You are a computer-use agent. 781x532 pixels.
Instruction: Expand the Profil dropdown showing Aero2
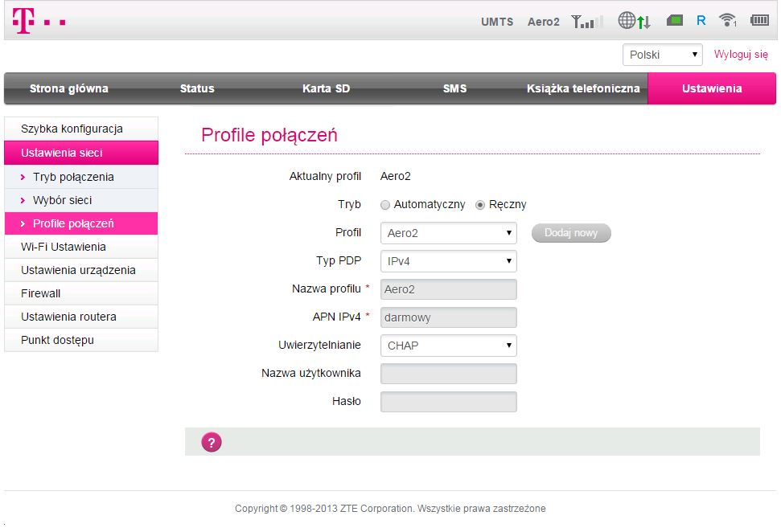point(448,234)
